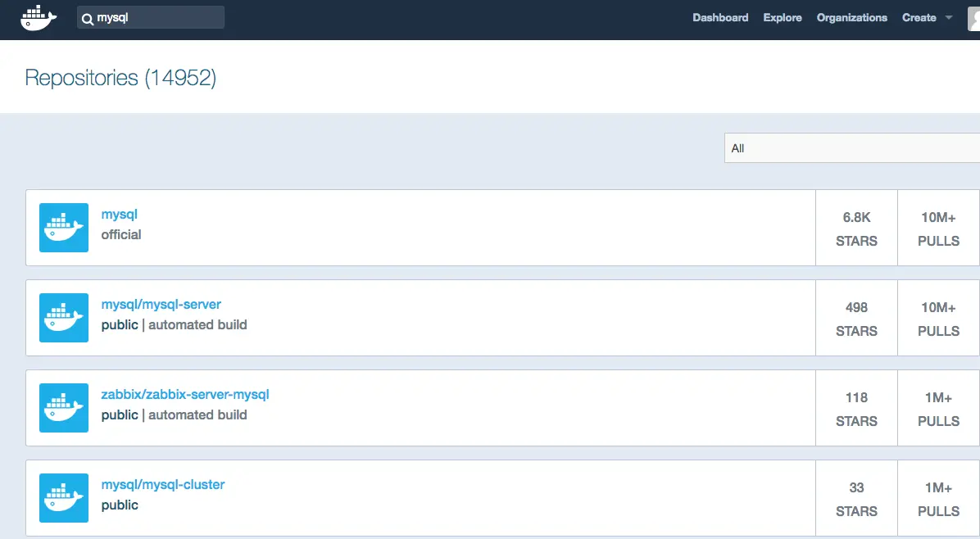Focus the mysql search field

coord(151,17)
